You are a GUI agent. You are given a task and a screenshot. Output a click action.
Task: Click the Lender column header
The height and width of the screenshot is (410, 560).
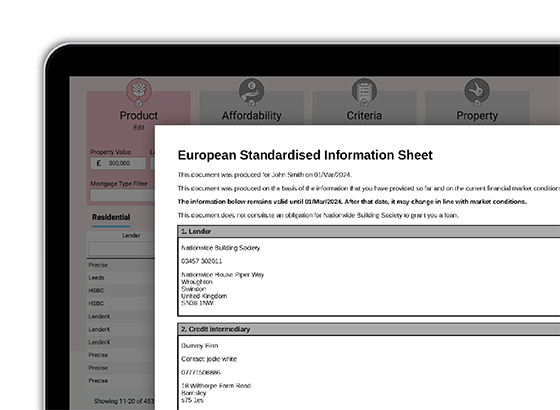131,235
